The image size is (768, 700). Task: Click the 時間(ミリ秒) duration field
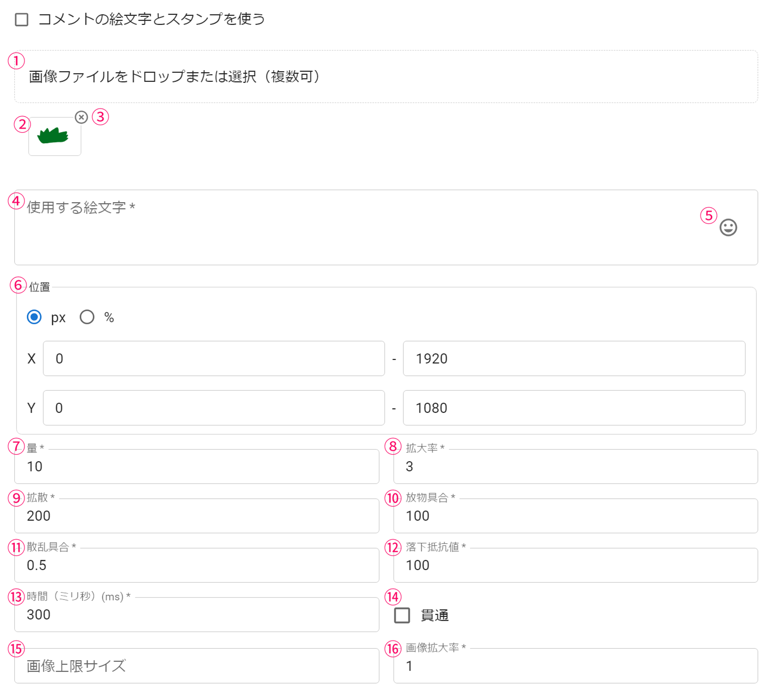pos(197,614)
